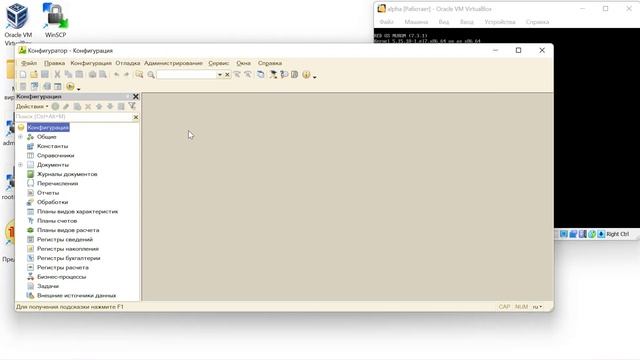
Task: Click the Print toolbar icon
Action: [93, 74]
